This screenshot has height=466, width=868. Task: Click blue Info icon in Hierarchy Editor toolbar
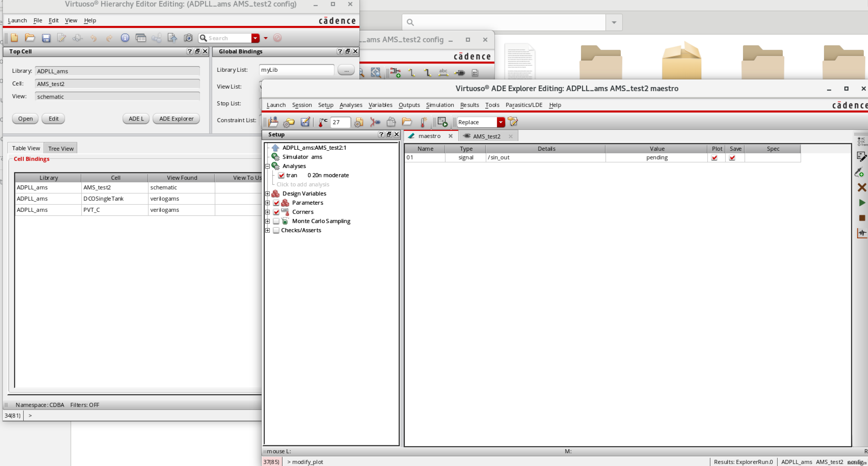[125, 38]
